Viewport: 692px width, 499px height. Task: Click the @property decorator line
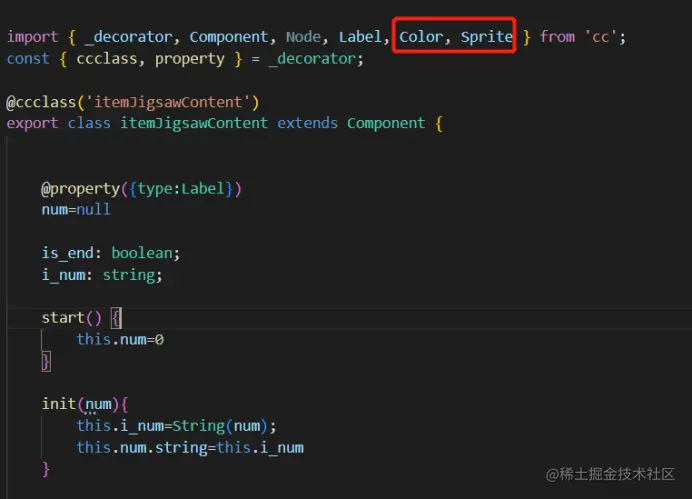pyautogui.click(x=141, y=188)
